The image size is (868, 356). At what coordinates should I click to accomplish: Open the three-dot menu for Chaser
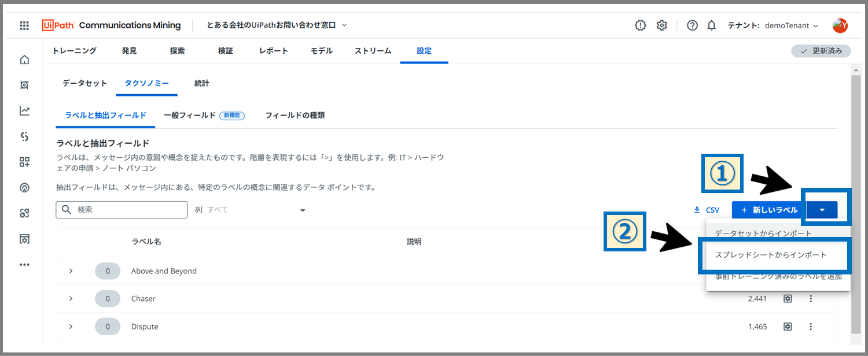tap(810, 299)
